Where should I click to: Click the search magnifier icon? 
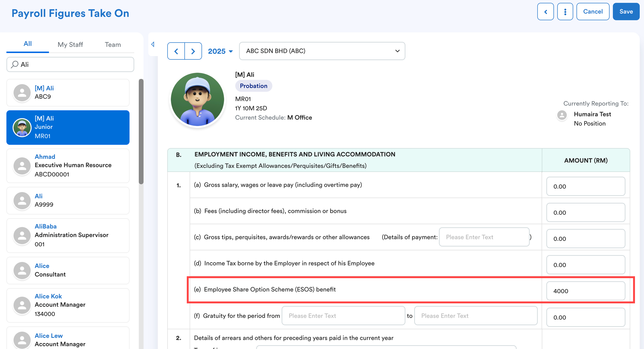pos(15,64)
